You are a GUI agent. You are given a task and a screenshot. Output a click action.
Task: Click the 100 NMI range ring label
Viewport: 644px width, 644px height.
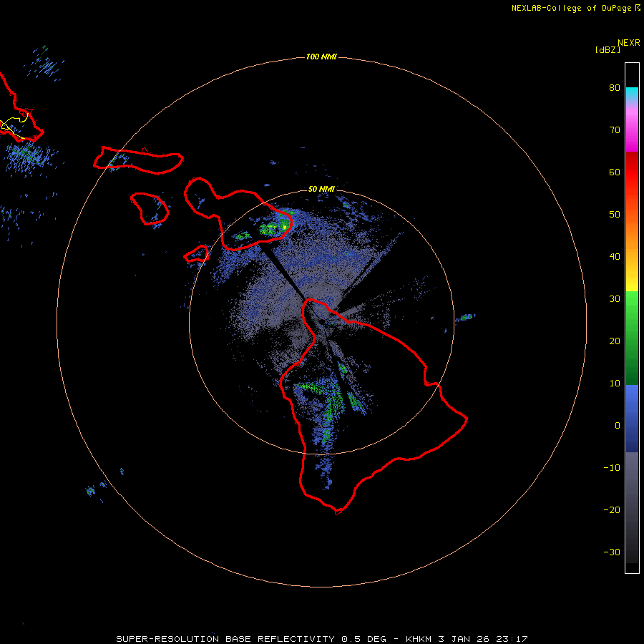click(x=321, y=57)
